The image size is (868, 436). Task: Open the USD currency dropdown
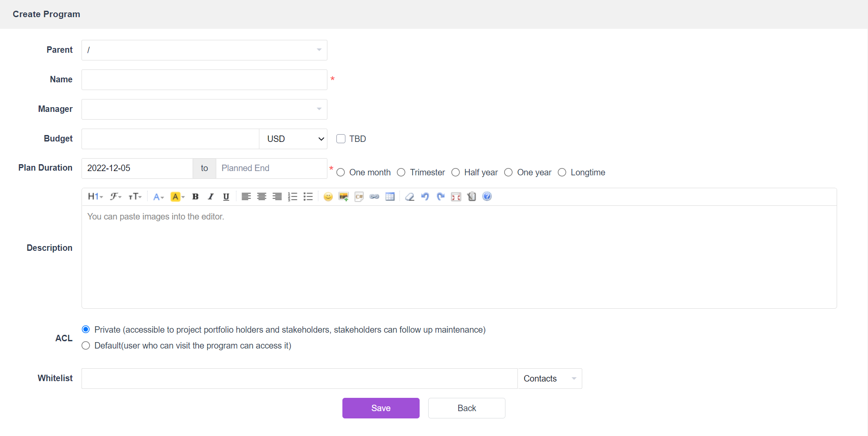(293, 139)
